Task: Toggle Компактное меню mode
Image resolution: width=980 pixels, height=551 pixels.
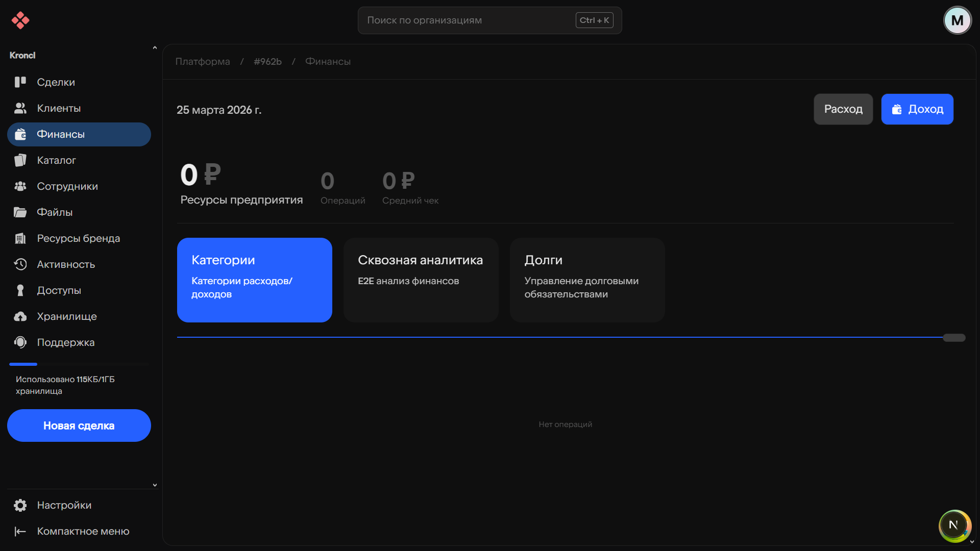Action: tap(71, 531)
